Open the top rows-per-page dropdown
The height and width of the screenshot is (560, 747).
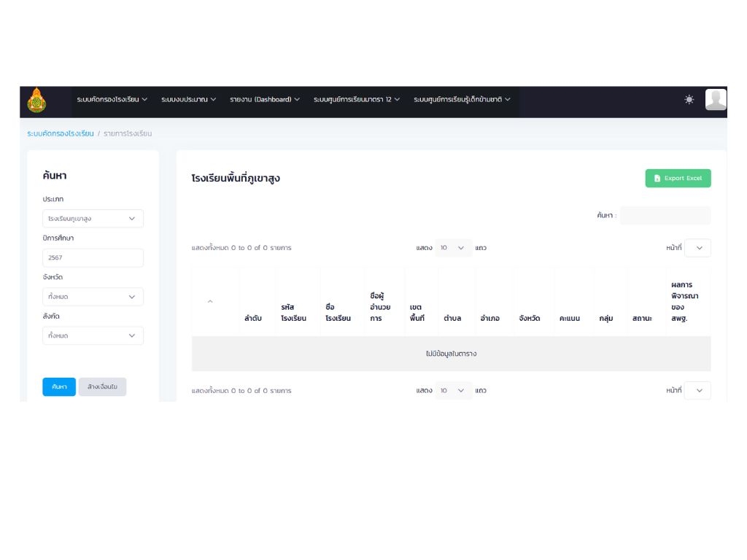(x=453, y=248)
